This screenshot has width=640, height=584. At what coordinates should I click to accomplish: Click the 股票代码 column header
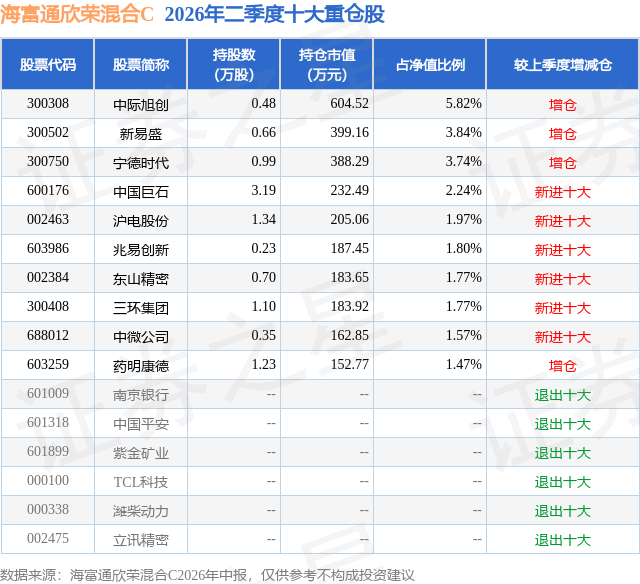point(48,64)
